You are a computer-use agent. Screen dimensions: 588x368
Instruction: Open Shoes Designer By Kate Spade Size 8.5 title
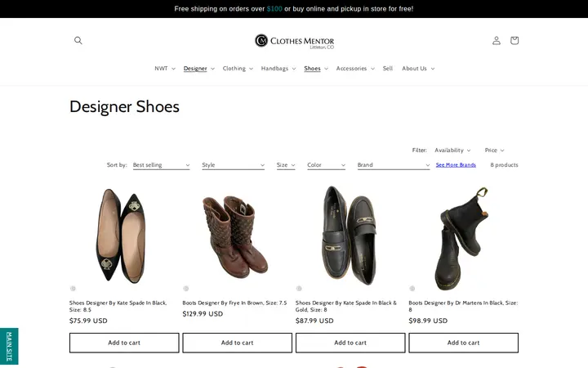click(118, 306)
